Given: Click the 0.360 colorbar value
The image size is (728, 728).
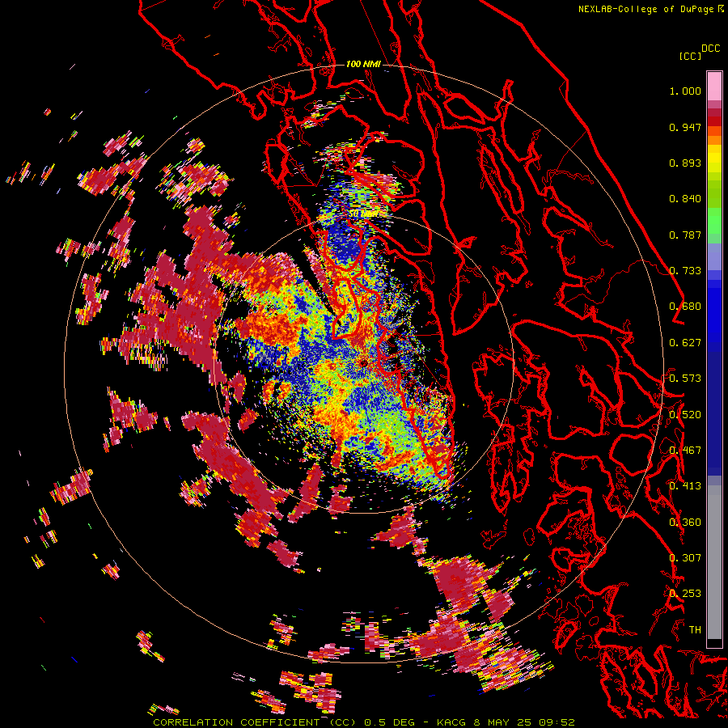Looking at the screenshot, I should pos(685,522).
